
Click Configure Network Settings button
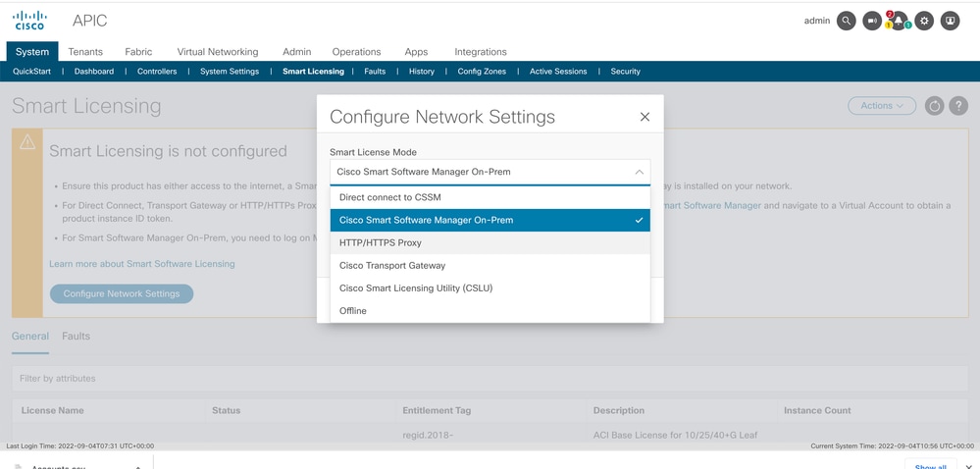point(122,294)
